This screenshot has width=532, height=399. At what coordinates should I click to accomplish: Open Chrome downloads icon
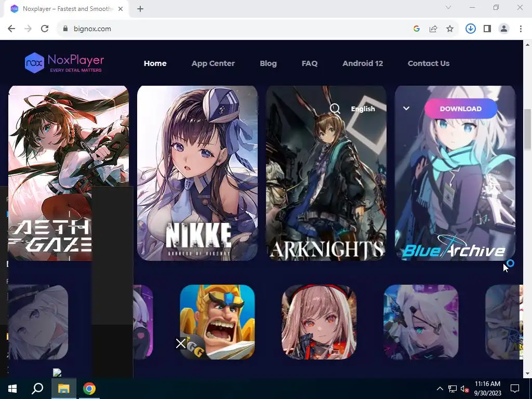471,29
